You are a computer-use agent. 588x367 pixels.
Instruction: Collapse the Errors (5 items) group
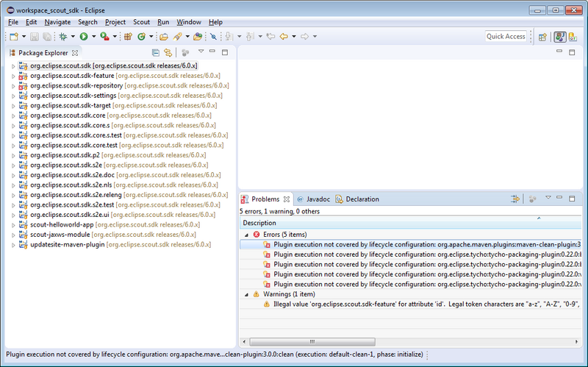point(246,235)
